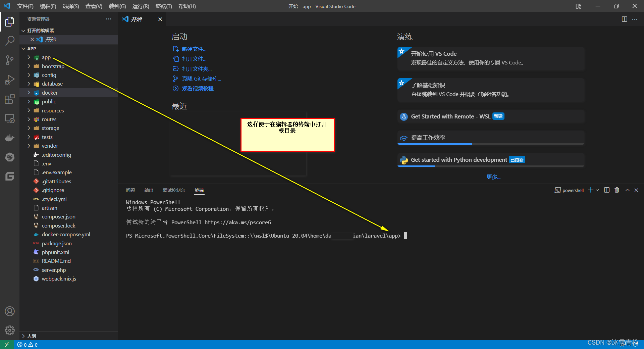Split the editor to the right
Screen dimensions: 644x349
pyautogui.click(x=624, y=19)
